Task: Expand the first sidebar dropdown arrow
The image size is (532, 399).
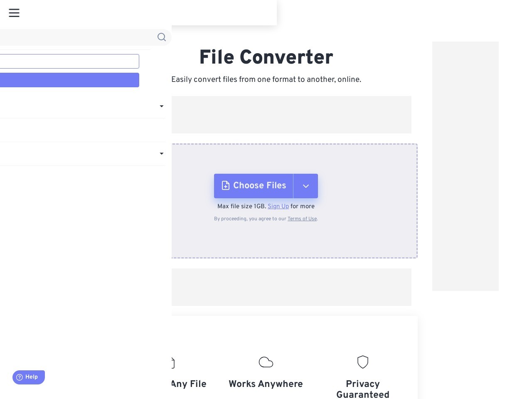Action: pyautogui.click(x=162, y=106)
